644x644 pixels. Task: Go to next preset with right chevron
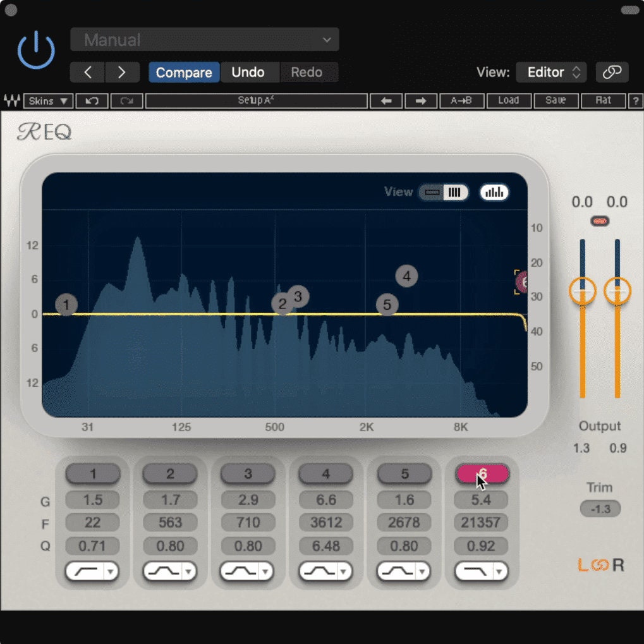pos(122,72)
